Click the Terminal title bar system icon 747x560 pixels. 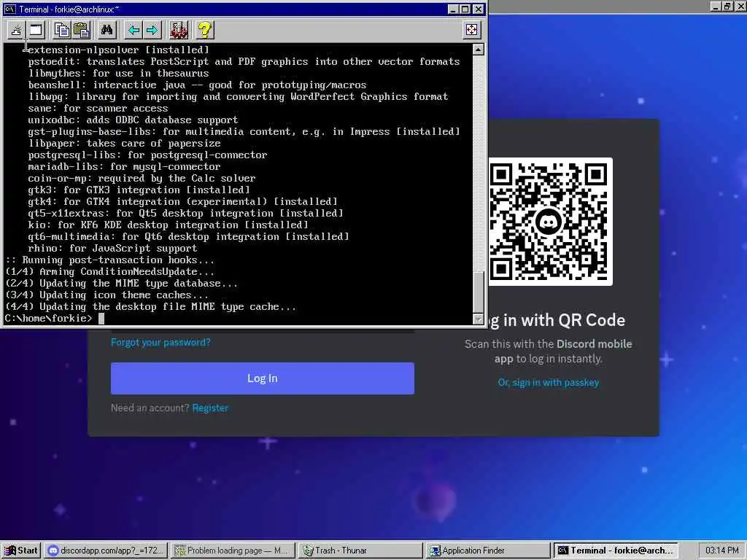point(10,9)
